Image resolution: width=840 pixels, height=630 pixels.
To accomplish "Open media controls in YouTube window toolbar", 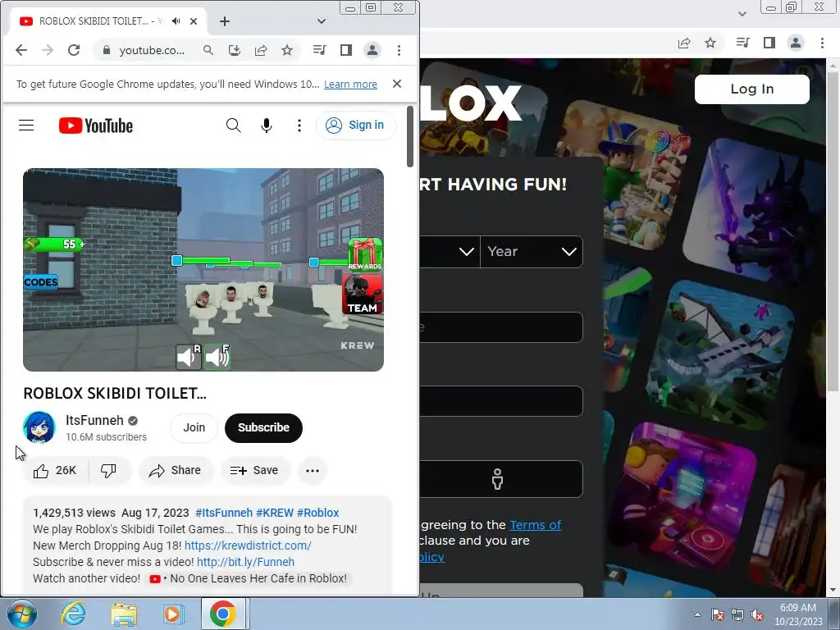I will coord(319,50).
